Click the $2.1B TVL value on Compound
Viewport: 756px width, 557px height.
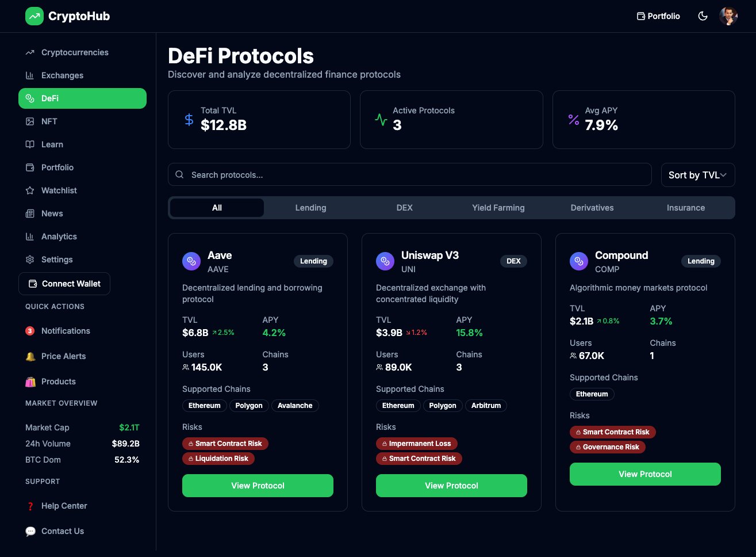[581, 321]
